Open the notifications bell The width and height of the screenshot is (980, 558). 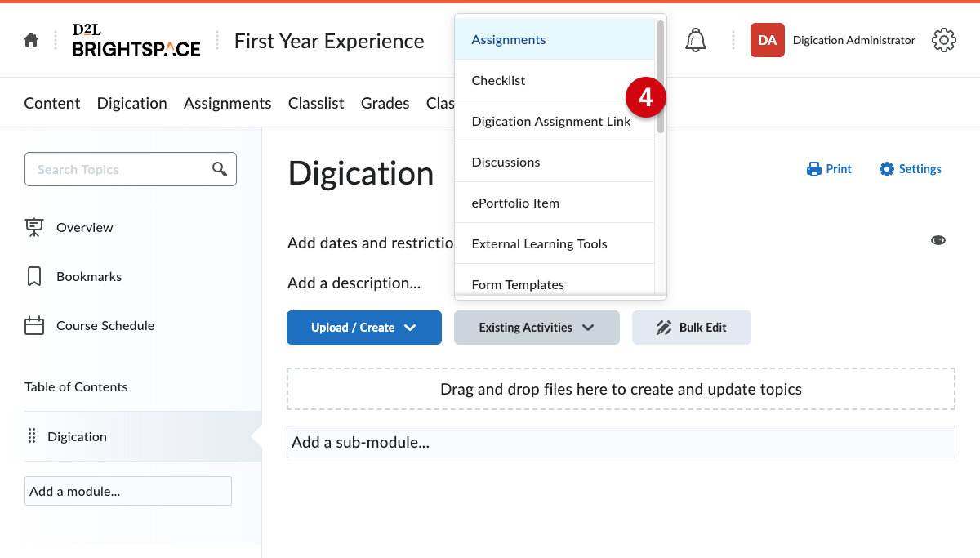pyautogui.click(x=696, y=40)
